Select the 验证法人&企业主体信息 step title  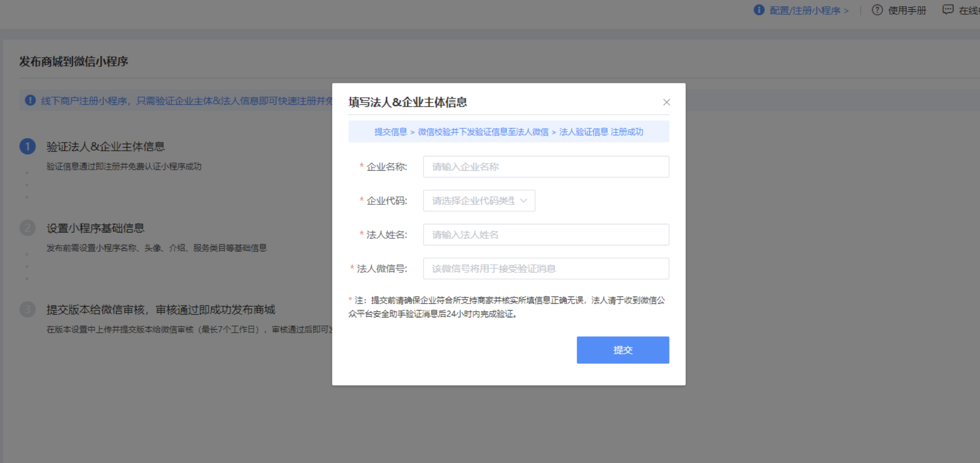(105, 147)
